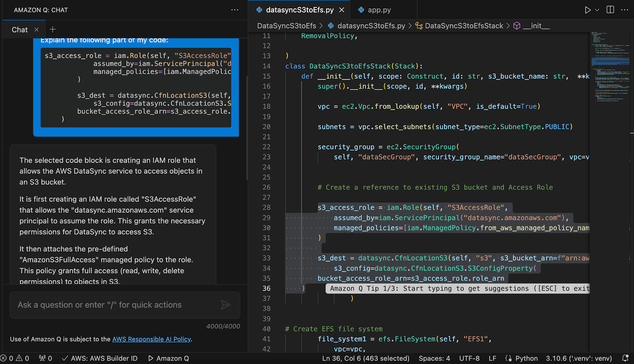Change end of line sequence LF
Viewport: 634px width, 364px height.
pyautogui.click(x=492, y=358)
